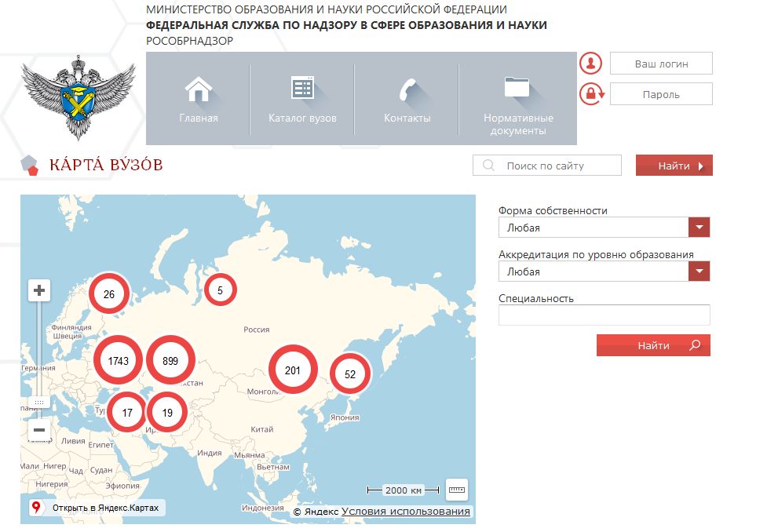
Task: Open the Главная home icon
Action: coord(198,89)
